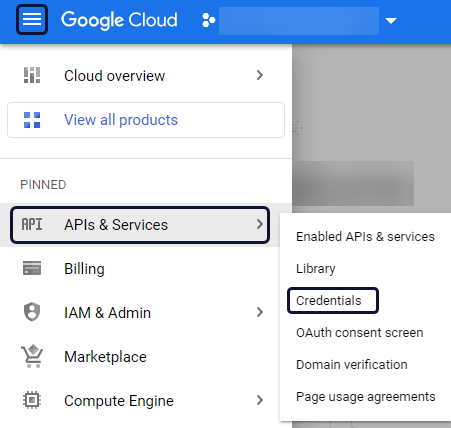Click the Cloud overview dashboard icon
The height and width of the screenshot is (428, 451).
[x=32, y=75]
